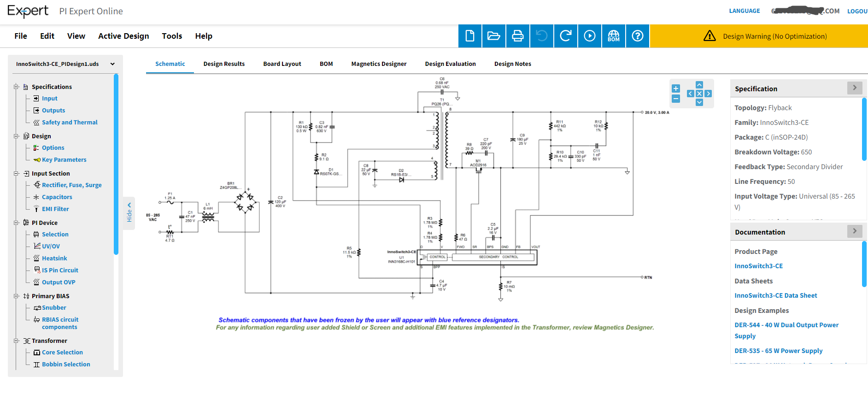
Task: Open Capacitors settings
Action: (57, 197)
